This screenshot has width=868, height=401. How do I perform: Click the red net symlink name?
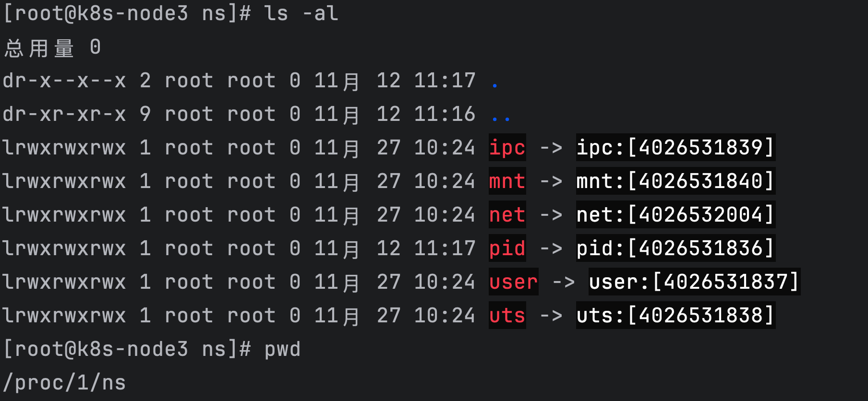click(x=507, y=215)
